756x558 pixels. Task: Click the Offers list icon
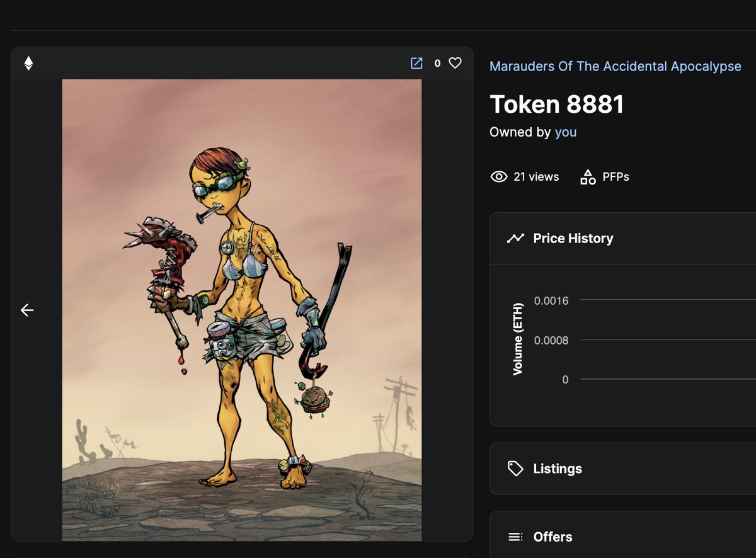(x=515, y=537)
